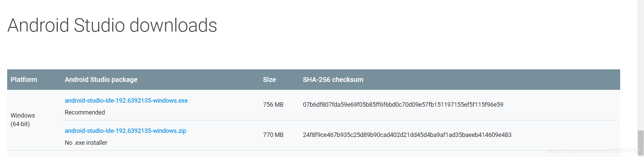Click the blog.csdn.net watermark text

593,151
